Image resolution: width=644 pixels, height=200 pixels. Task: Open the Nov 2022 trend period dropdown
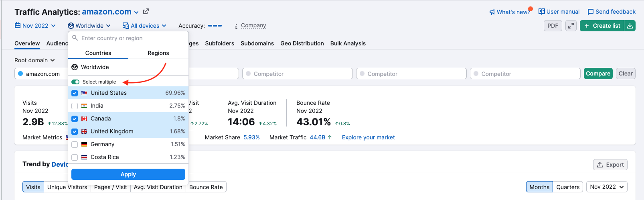tap(607, 187)
